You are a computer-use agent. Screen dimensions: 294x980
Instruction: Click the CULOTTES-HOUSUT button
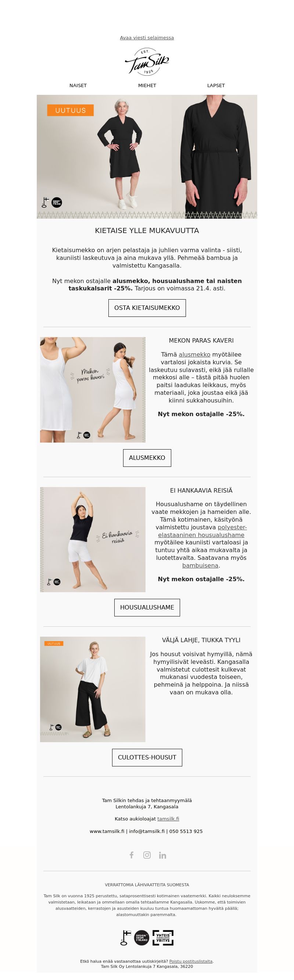tap(147, 758)
